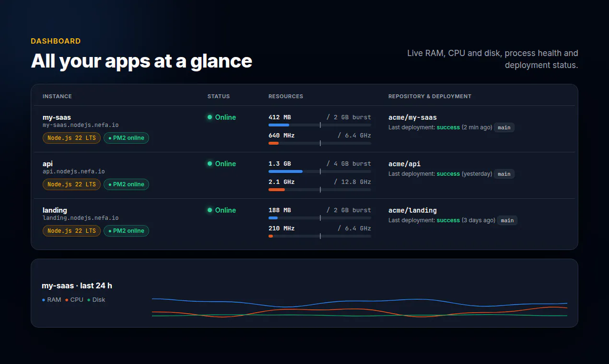Open the landing instance name
This screenshot has width=609, height=364.
point(55,210)
